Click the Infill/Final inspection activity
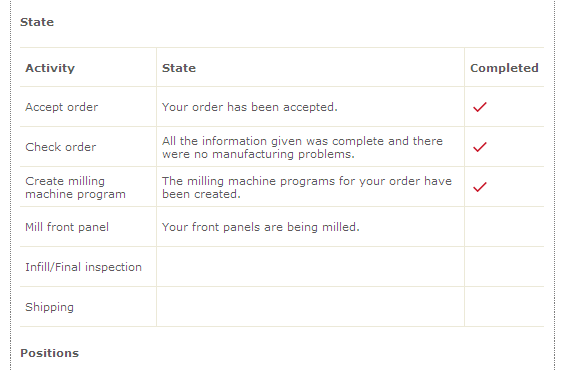This screenshot has width=564, height=370. (83, 267)
